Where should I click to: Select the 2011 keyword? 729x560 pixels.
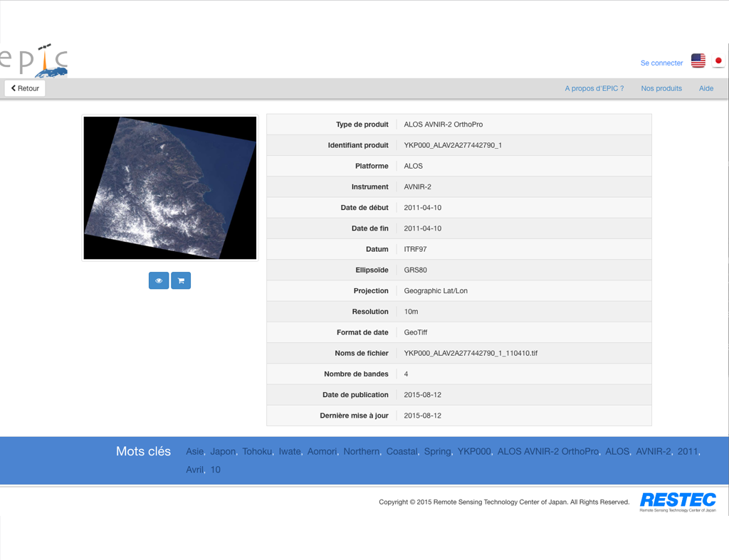point(688,451)
